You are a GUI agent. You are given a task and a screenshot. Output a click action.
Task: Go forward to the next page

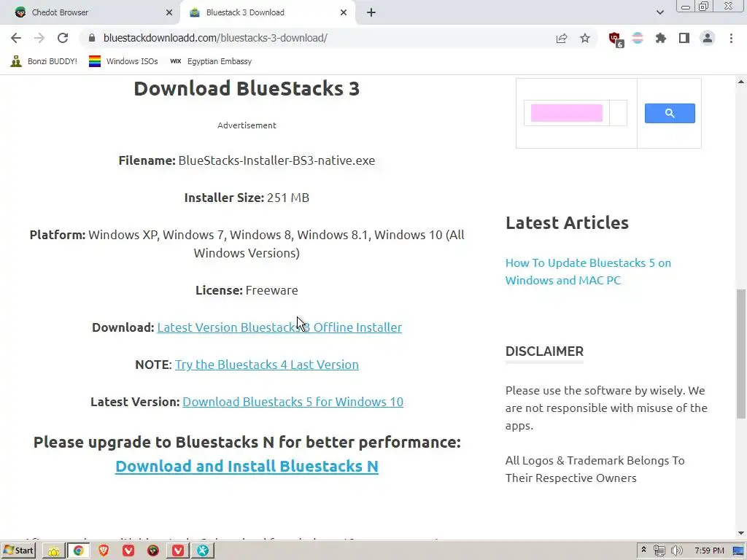[x=39, y=38]
